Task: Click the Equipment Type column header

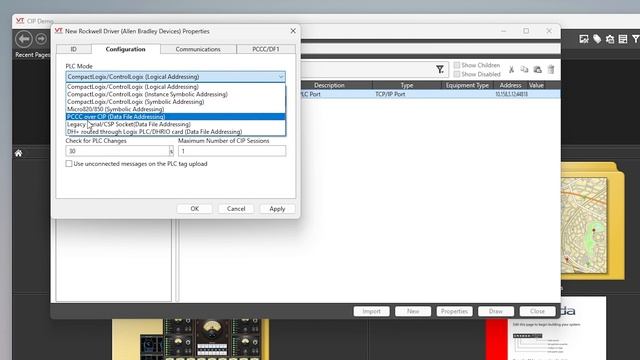Action: (467, 85)
